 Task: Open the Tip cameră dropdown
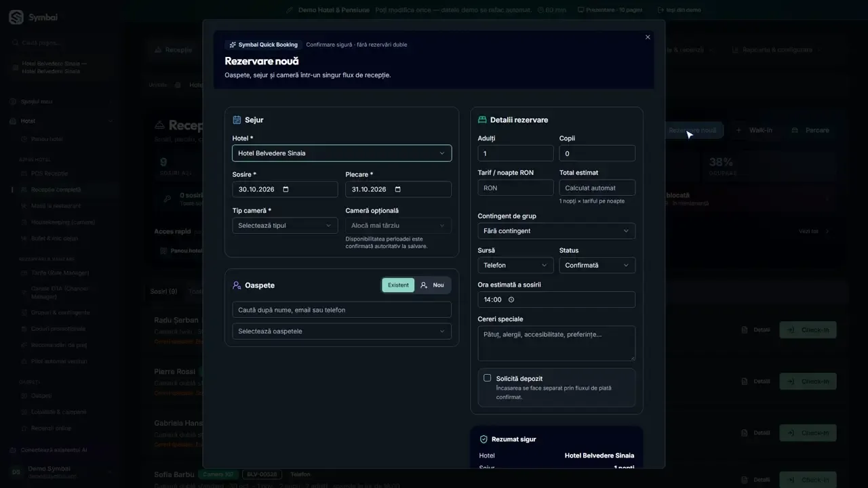(285, 226)
